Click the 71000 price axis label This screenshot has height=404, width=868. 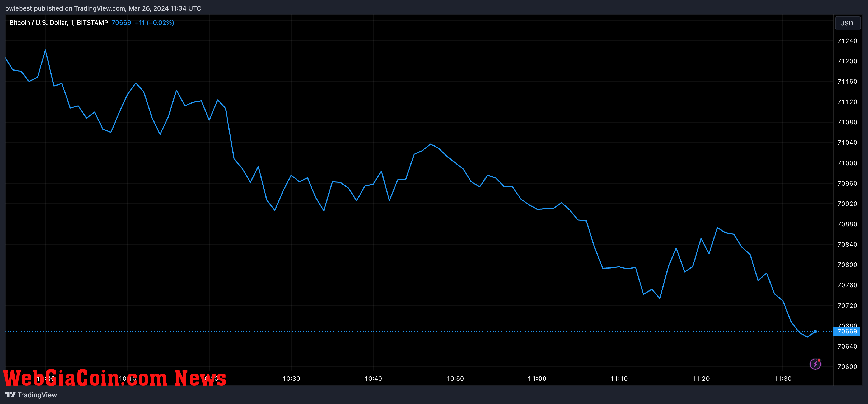pos(847,163)
